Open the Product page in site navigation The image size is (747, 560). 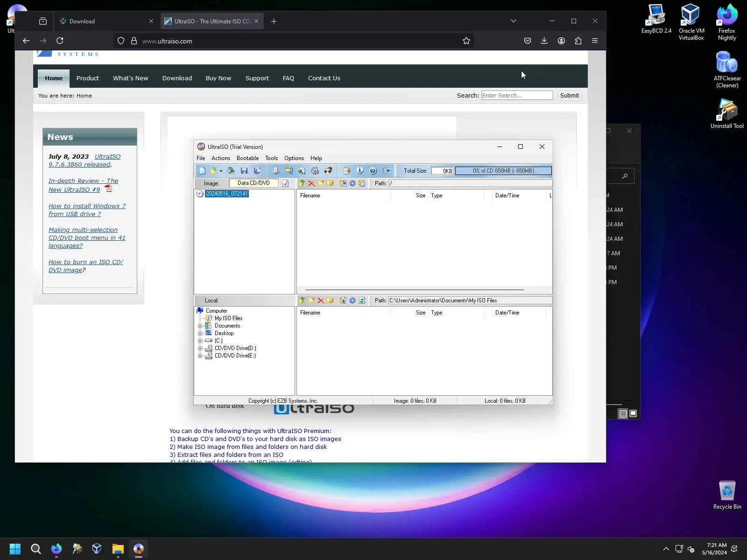click(x=88, y=78)
